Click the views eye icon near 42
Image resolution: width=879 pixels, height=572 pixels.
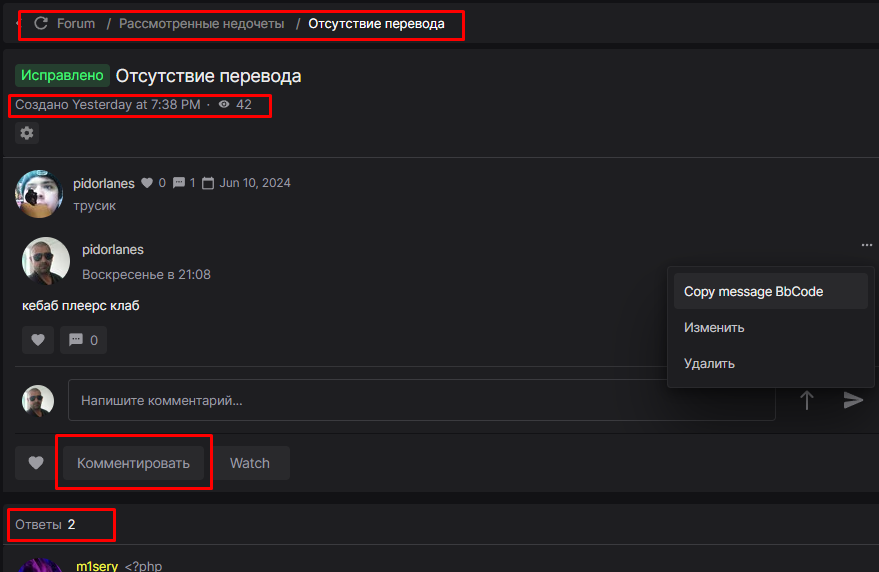tap(224, 105)
